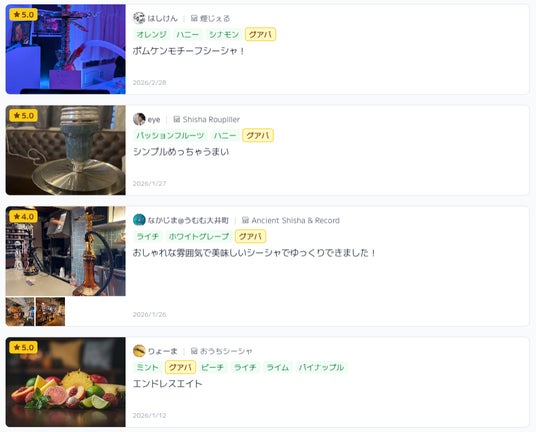Click なかじま@うむむ大井町 avatar icon
Image resolution: width=536 pixels, height=432 pixels.
(x=139, y=220)
